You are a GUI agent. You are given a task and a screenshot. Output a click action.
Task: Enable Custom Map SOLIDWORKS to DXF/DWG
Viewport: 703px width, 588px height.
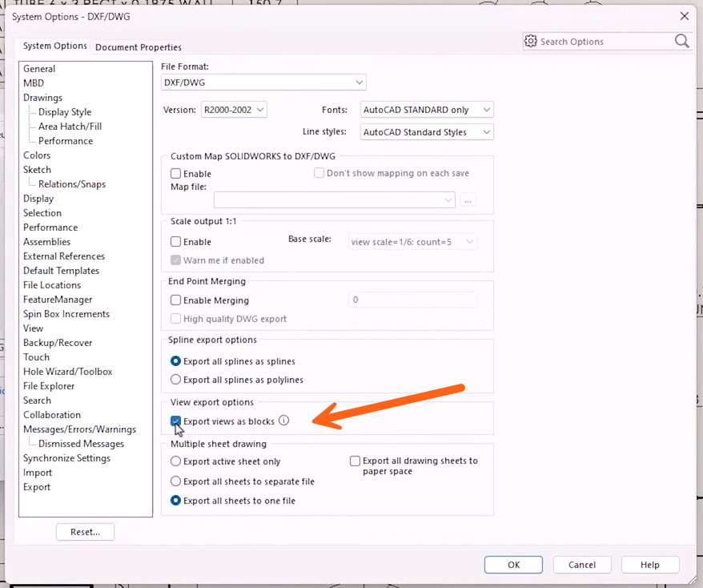[x=176, y=174]
